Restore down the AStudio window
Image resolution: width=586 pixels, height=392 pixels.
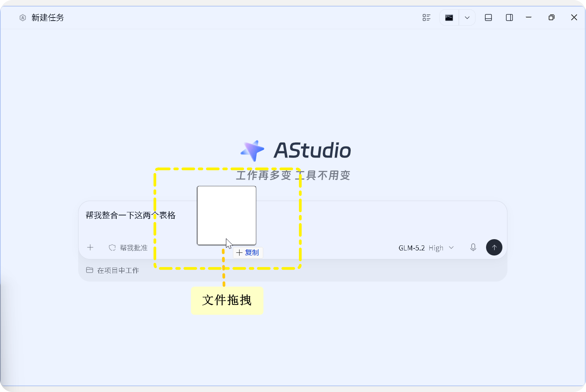551,17
